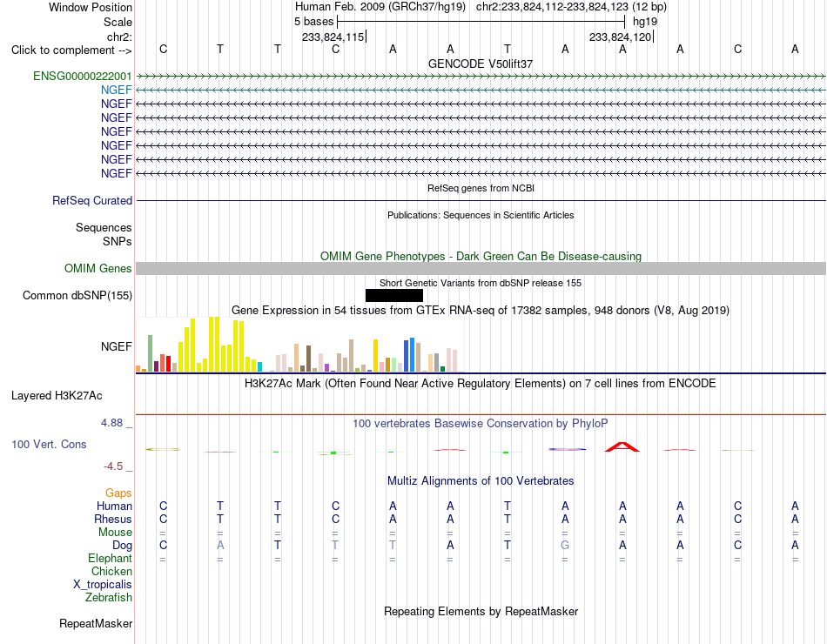Click the Rhesus alignment row label
The height and width of the screenshot is (644, 827).
coord(113,519)
